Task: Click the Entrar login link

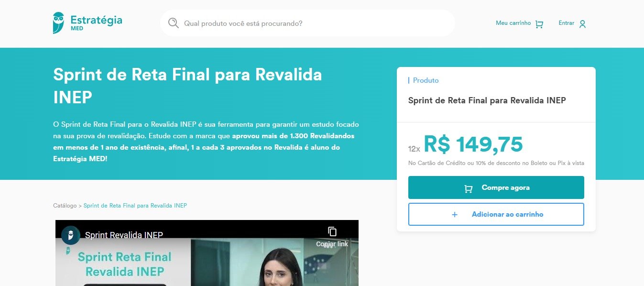Action: pyautogui.click(x=566, y=23)
